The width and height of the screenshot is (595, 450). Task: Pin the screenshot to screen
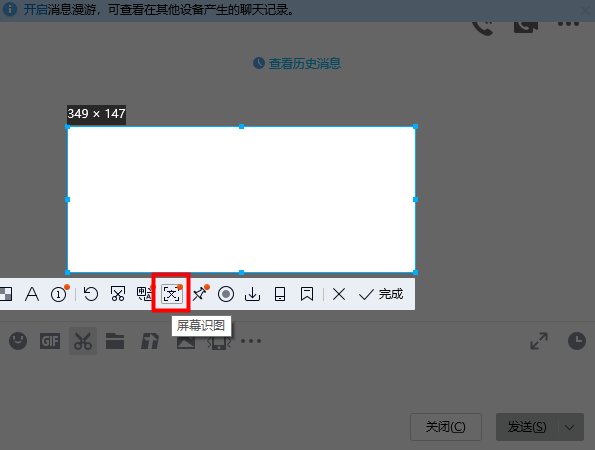200,294
